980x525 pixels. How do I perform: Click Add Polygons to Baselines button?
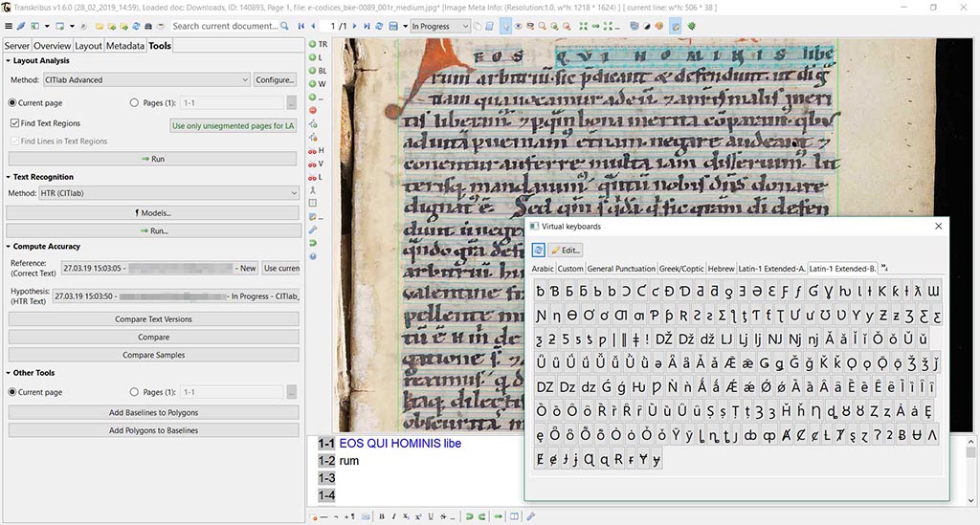pyautogui.click(x=153, y=430)
